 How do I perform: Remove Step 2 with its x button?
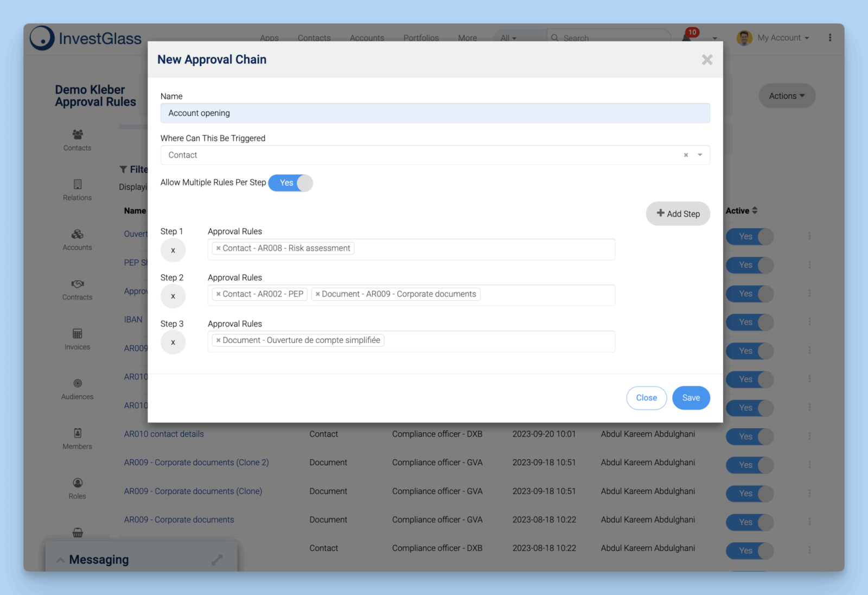(x=173, y=296)
